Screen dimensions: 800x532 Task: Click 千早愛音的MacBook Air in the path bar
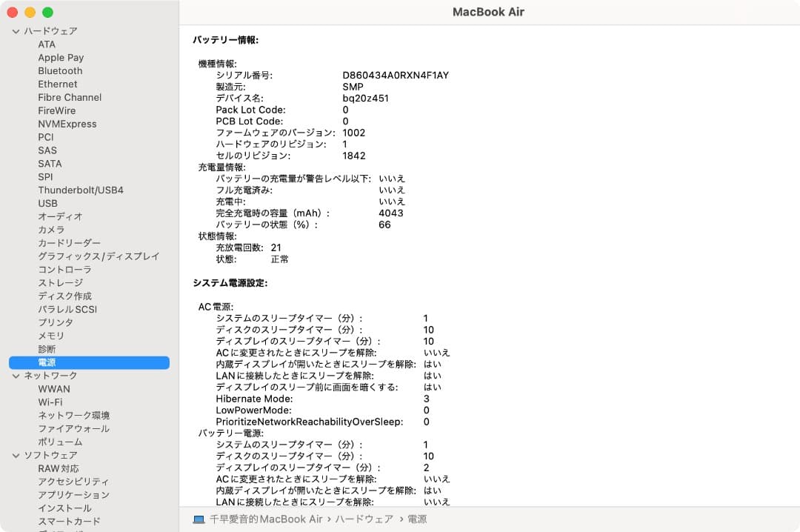[x=266, y=519]
